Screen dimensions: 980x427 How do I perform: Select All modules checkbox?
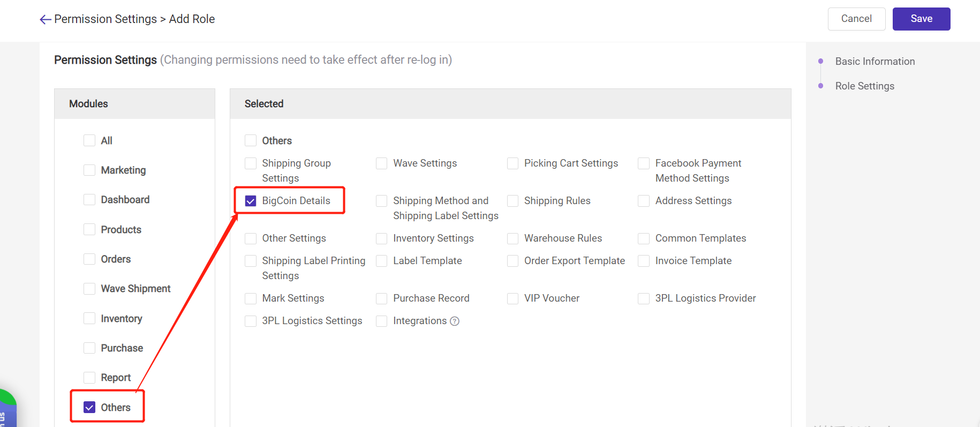[x=89, y=140]
